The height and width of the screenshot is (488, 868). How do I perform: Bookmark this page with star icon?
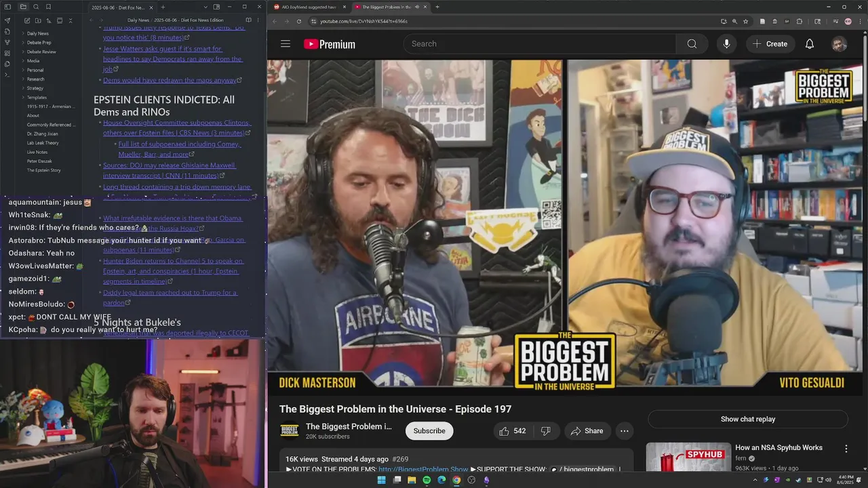[x=745, y=21]
